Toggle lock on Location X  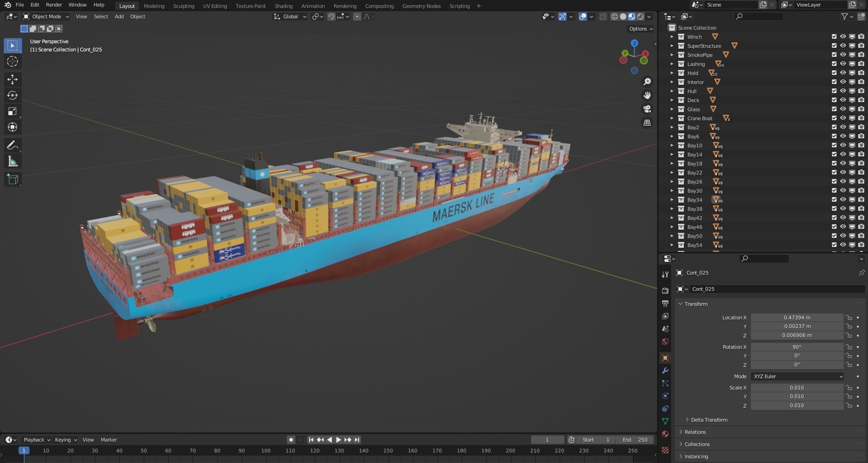pyautogui.click(x=849, y=318)
